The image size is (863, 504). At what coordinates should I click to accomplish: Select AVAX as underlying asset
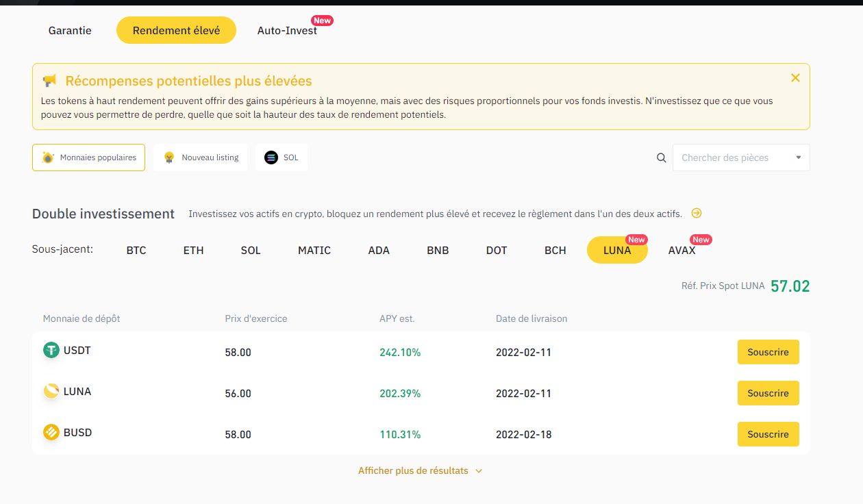(x=682, y=250)
